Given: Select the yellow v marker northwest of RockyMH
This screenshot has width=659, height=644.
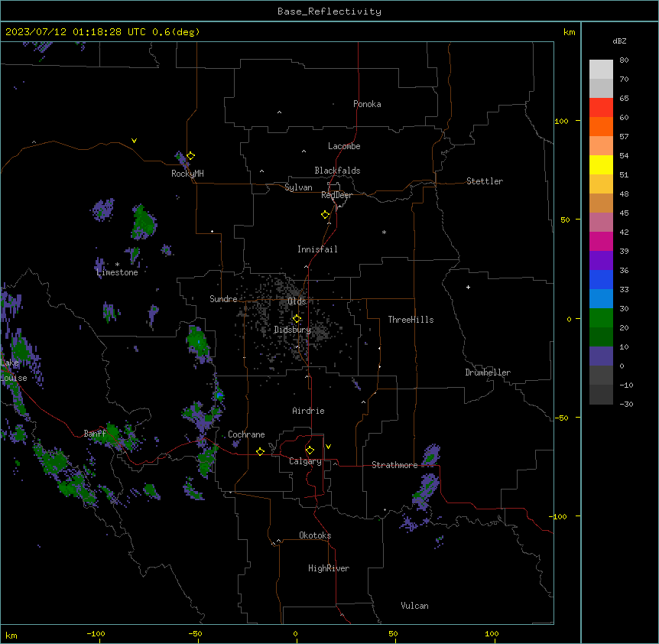Looking at the screenshot, I should (134, 141).
